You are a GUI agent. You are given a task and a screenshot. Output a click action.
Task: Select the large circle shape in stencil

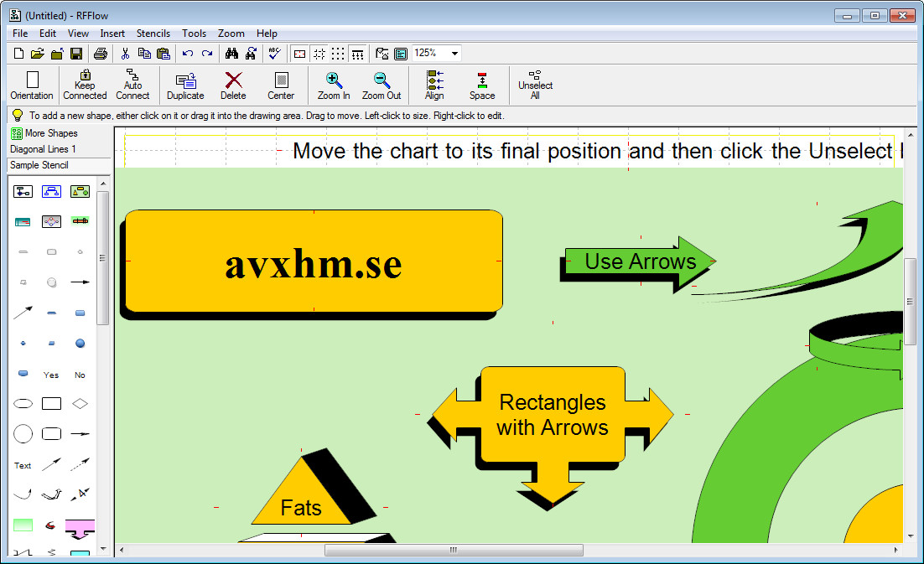(x=23, y=434)
